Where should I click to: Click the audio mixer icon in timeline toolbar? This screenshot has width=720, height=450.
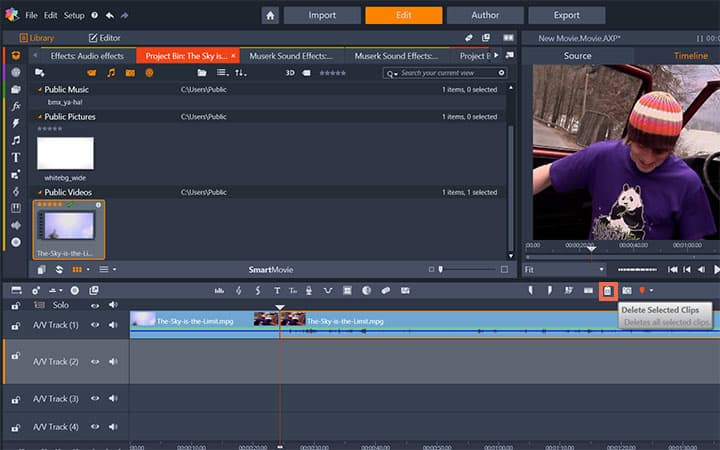coord(219,290)
